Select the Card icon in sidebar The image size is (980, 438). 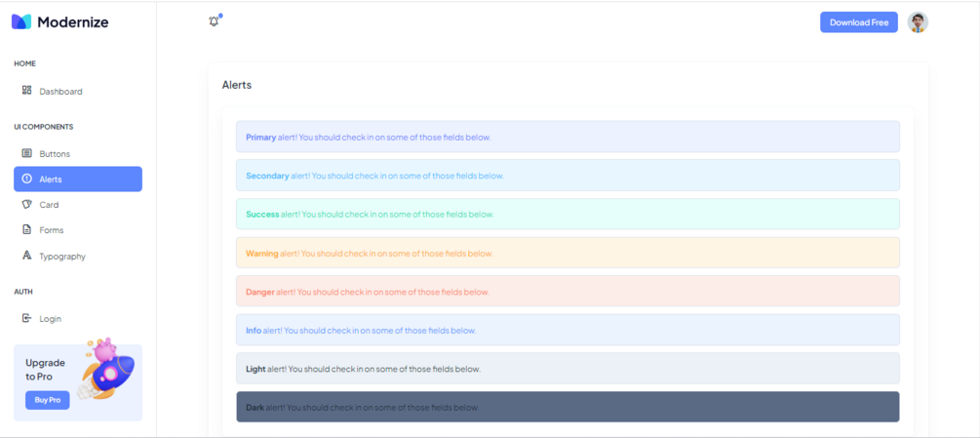pos(26,204)
